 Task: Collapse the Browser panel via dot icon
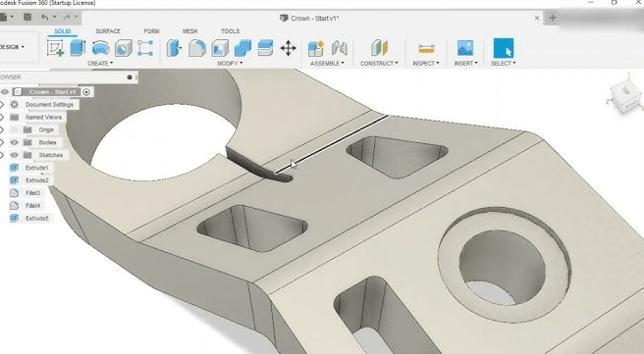point(130,77)
